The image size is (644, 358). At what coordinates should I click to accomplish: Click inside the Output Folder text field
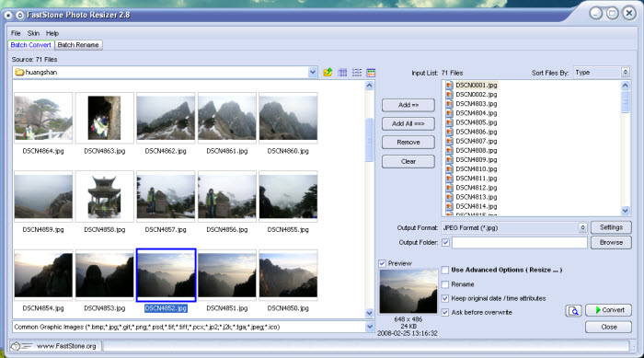(520, 243)
